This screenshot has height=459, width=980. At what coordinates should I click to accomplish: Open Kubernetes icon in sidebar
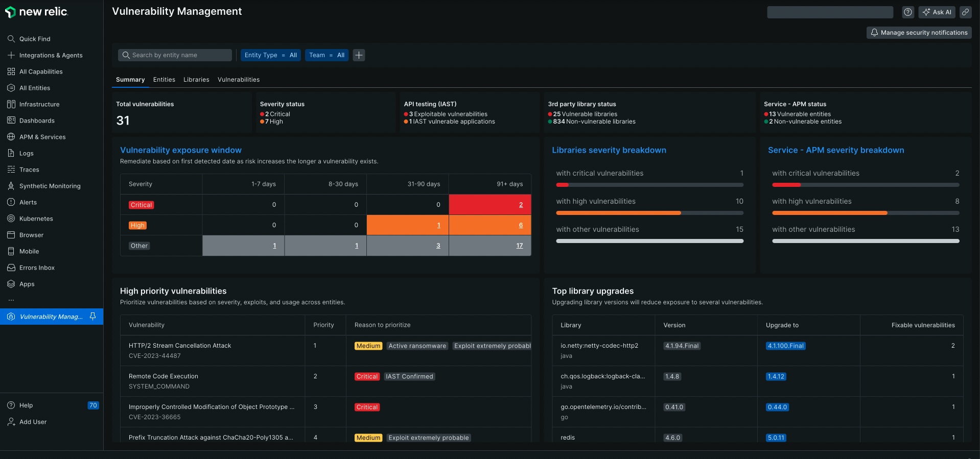coord(11,219)
